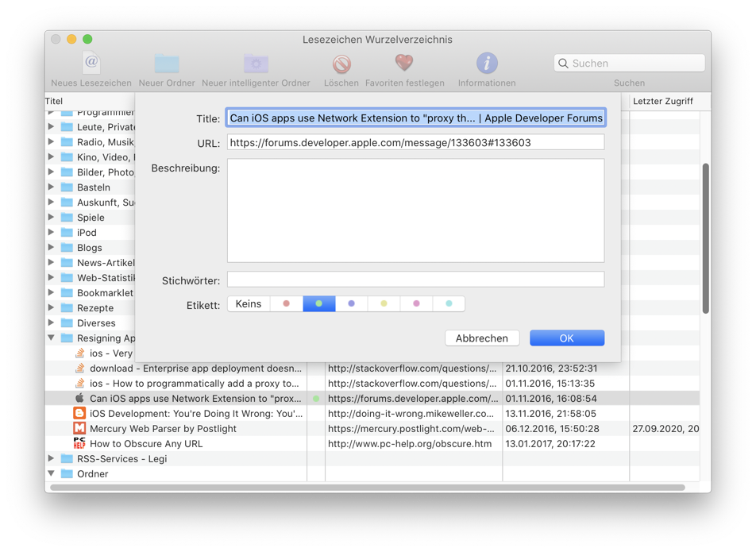Select the 'Bookmarklet' folder row
Image resolution: width=756 pixels, height=552 pixels.
tap(90, 292)
